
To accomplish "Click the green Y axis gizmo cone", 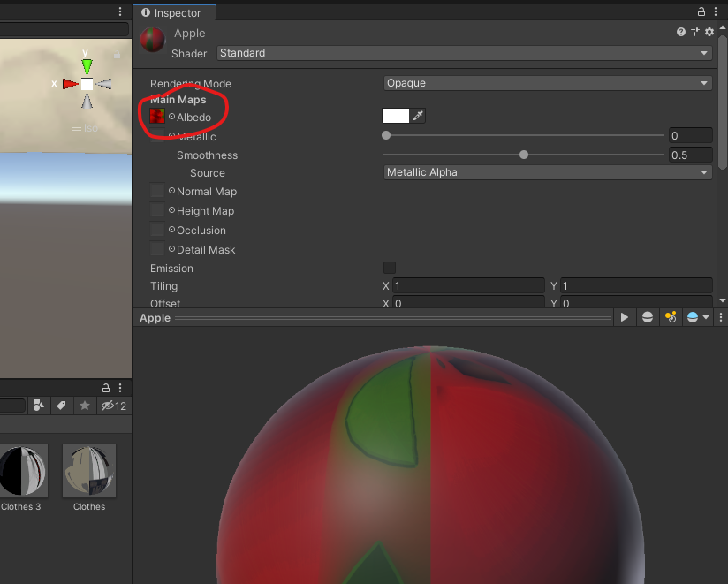I will [x=87, y=66].
